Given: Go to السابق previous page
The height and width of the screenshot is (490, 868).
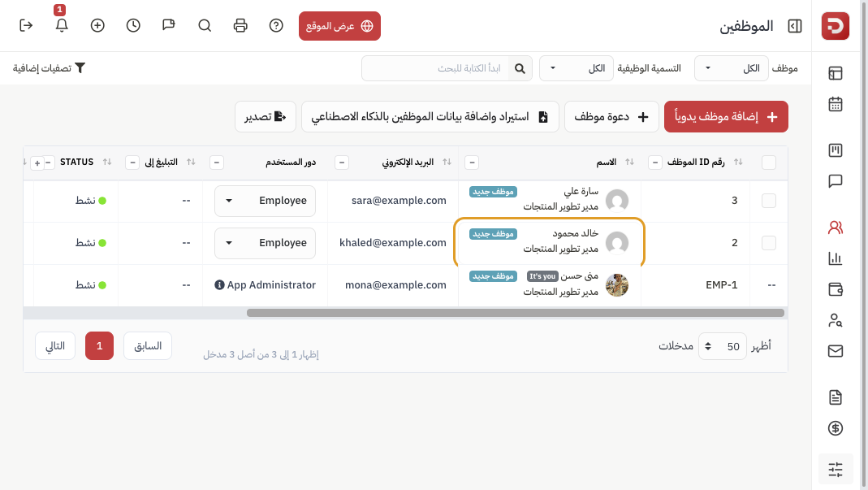Looking at the screenshot, I should click(148, 346).
